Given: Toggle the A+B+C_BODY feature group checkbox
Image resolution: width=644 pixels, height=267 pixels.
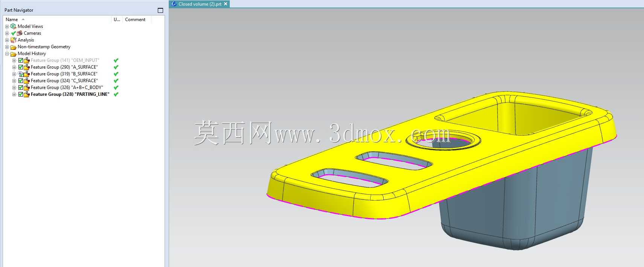Looking at the screenshot, I should coord(21,87).
